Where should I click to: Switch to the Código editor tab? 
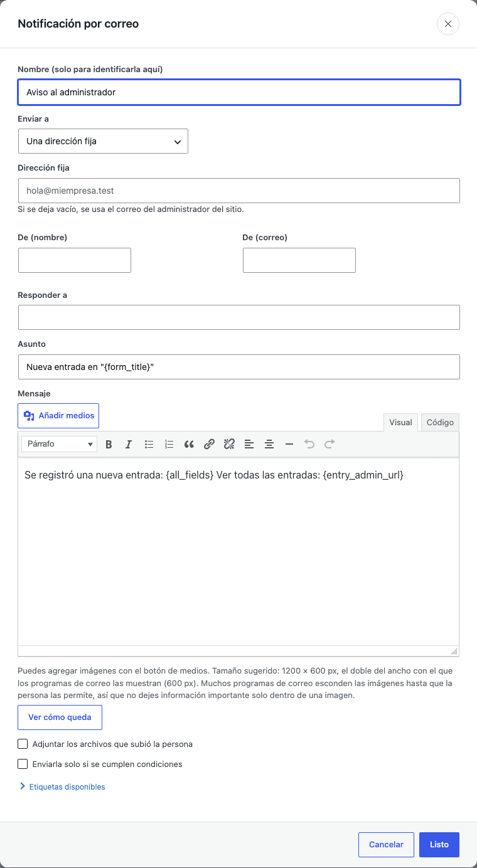point(440,422)
